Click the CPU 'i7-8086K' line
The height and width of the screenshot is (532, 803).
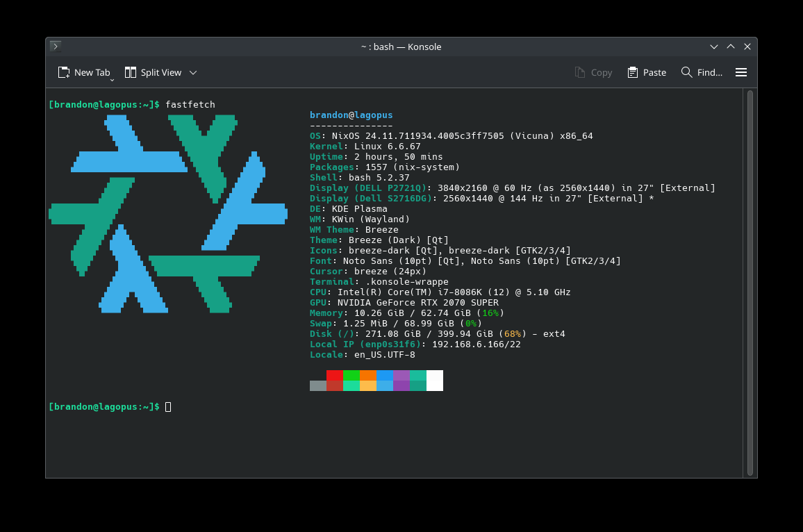(440, 292)
